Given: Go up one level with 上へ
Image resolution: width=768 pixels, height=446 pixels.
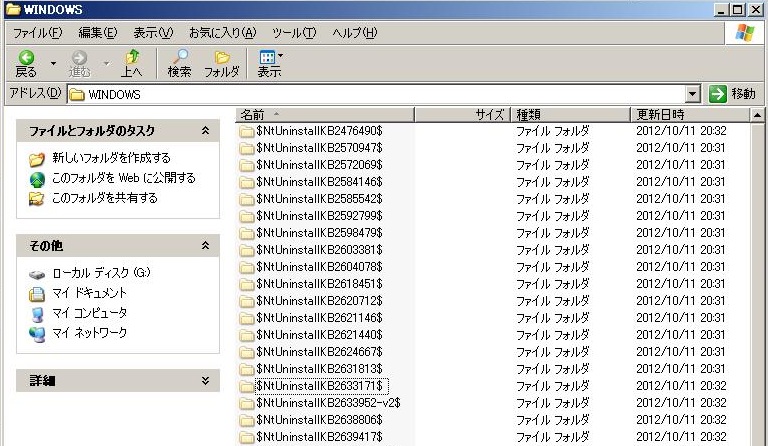Looking at the screenshot, I should pos(131,64).
